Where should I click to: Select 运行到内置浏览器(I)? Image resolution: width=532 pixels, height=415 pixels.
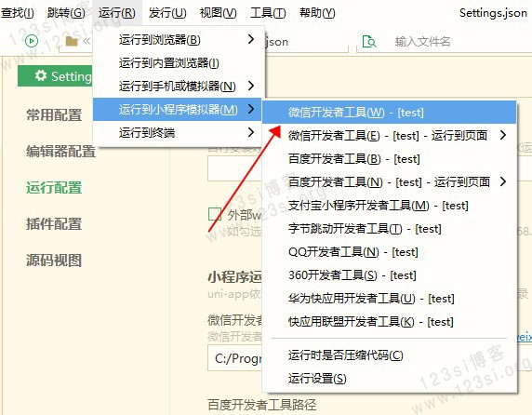pyautogui.click(x=179, y=62)
